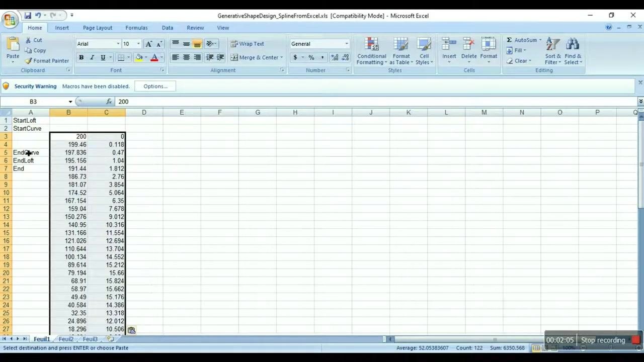644x362 pixels.
Task: Open Font Color dropdown arrow
Action: click(x=162, y=58)
